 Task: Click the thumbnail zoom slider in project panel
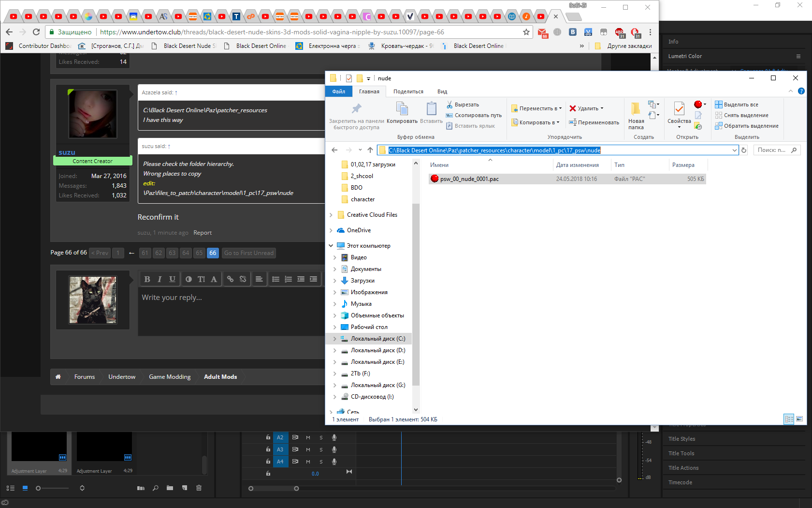pyautogui.click(x=39, y=488)
